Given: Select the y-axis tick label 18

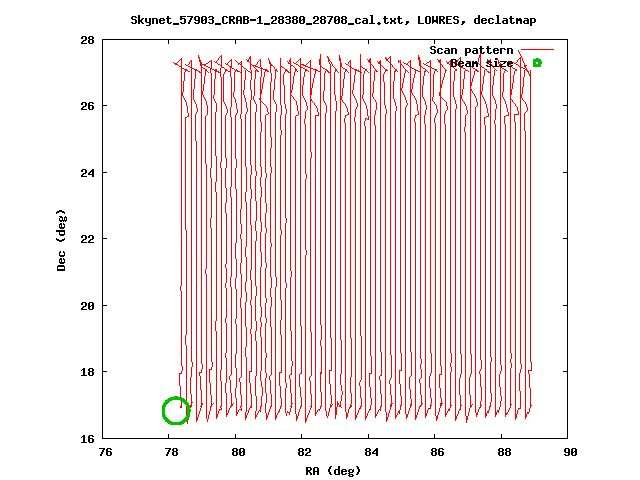Looking at the screenshot, I should point(87,372).
